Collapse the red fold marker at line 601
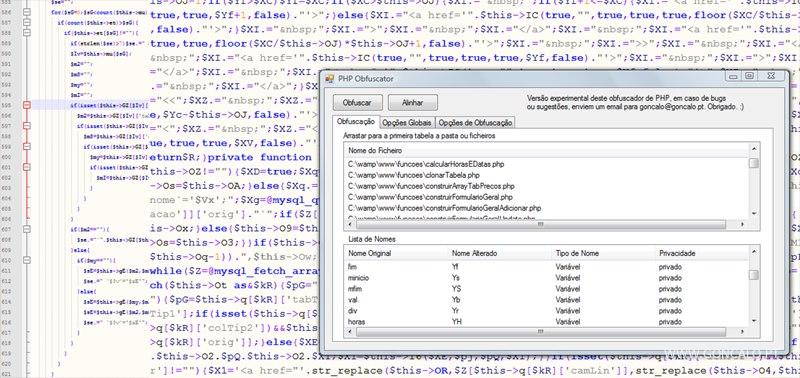 click(x=27, y=167)
